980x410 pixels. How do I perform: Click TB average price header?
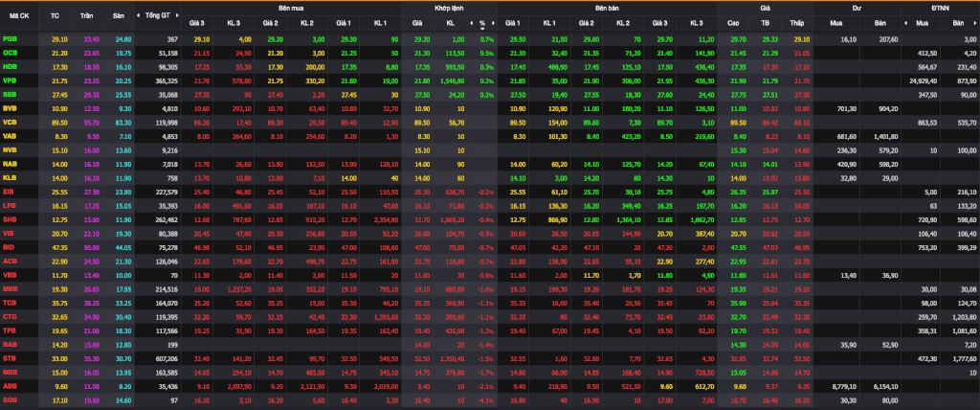765,23
